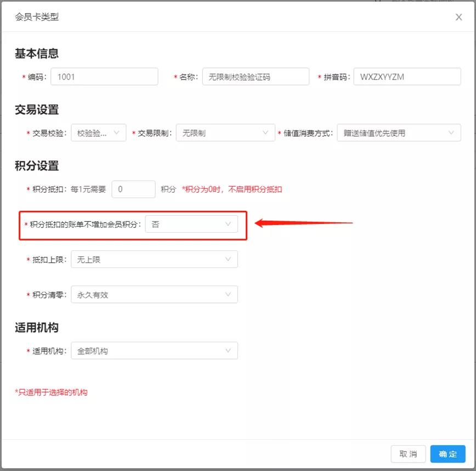Confirm with the blue 确定 button
Image resolution: width=476 pixels, height=471 pixels.
(447, 454)
